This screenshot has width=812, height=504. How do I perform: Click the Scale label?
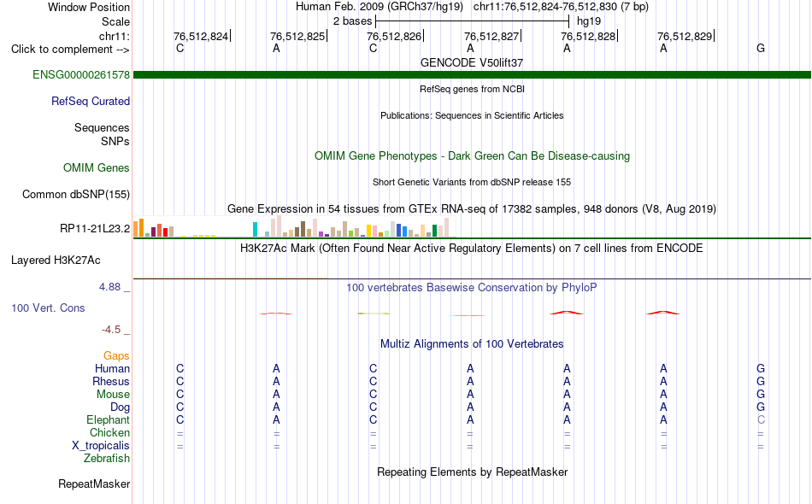[115, 21]
